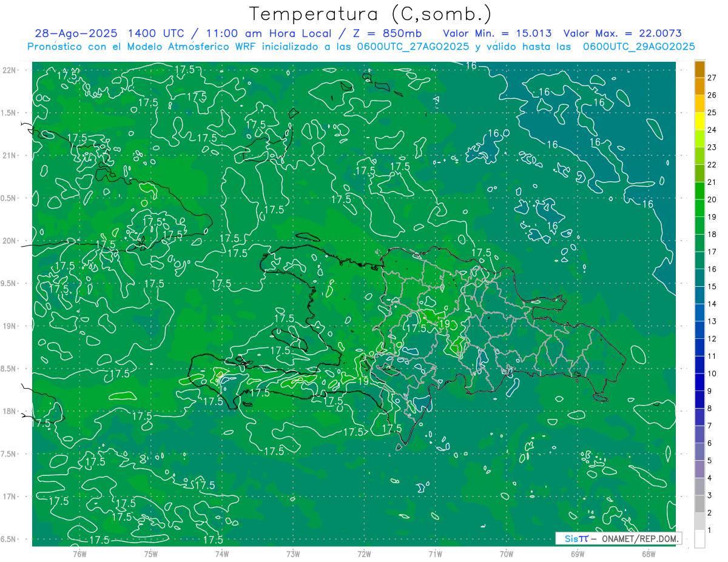Click the valid-until time "0600UTC_29AGO2025"
This screenshot has height=562, width=728.
(639, 47)
